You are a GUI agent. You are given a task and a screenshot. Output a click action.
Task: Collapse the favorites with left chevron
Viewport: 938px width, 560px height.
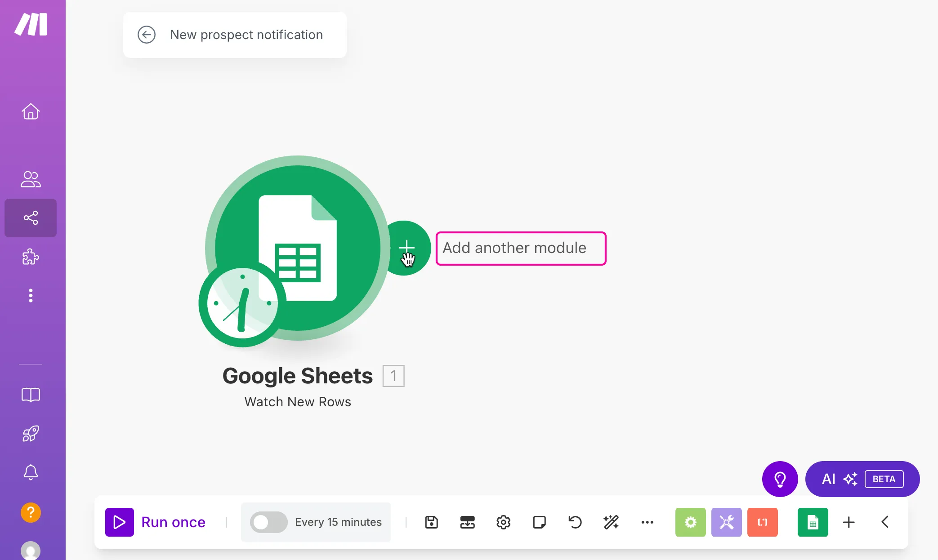point(885,522)
